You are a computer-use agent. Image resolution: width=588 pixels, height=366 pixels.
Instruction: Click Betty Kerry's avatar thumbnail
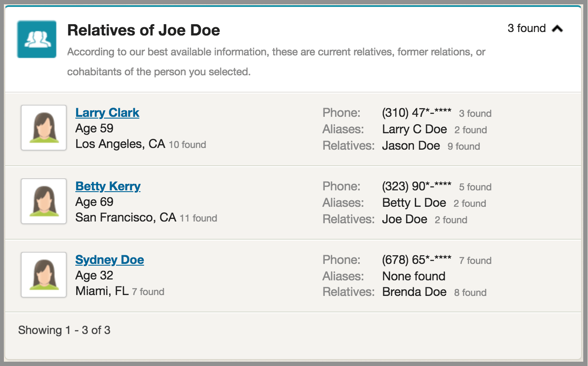44,201
